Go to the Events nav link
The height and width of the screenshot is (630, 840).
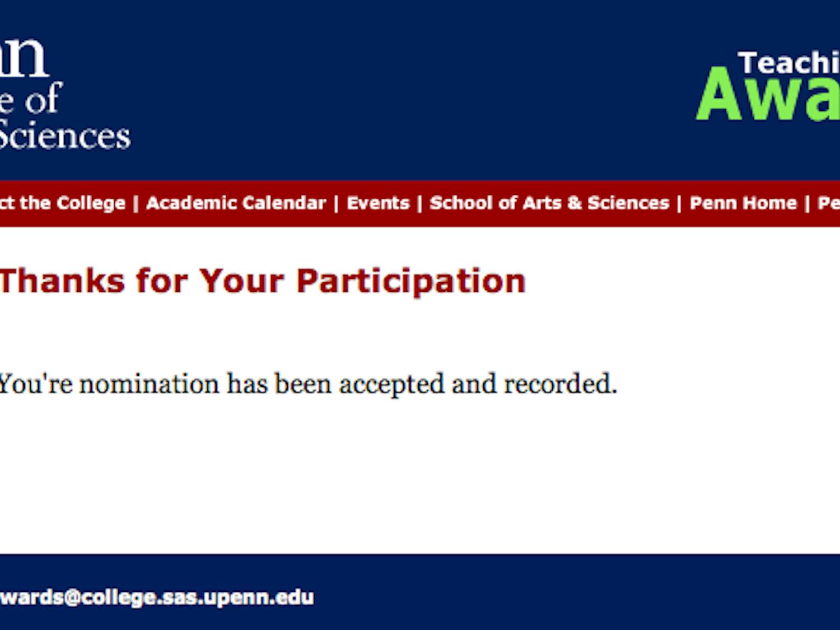pyautogui.click(x=378, y=203)
